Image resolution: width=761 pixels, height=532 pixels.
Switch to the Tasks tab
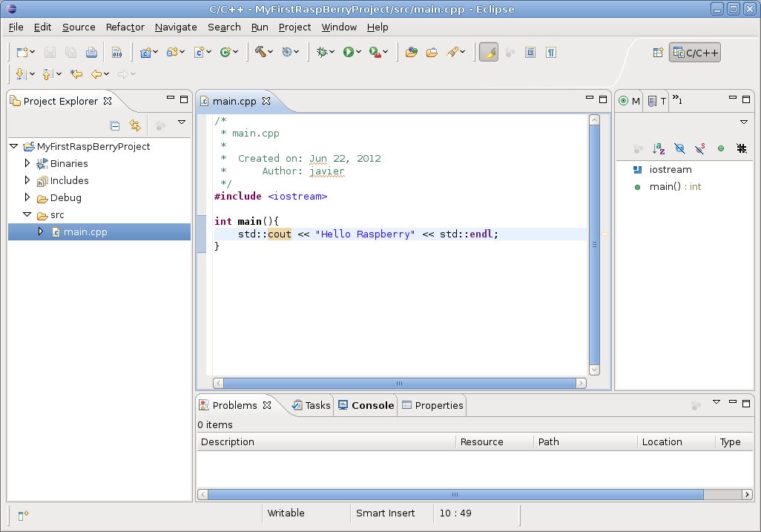(311, 405)
